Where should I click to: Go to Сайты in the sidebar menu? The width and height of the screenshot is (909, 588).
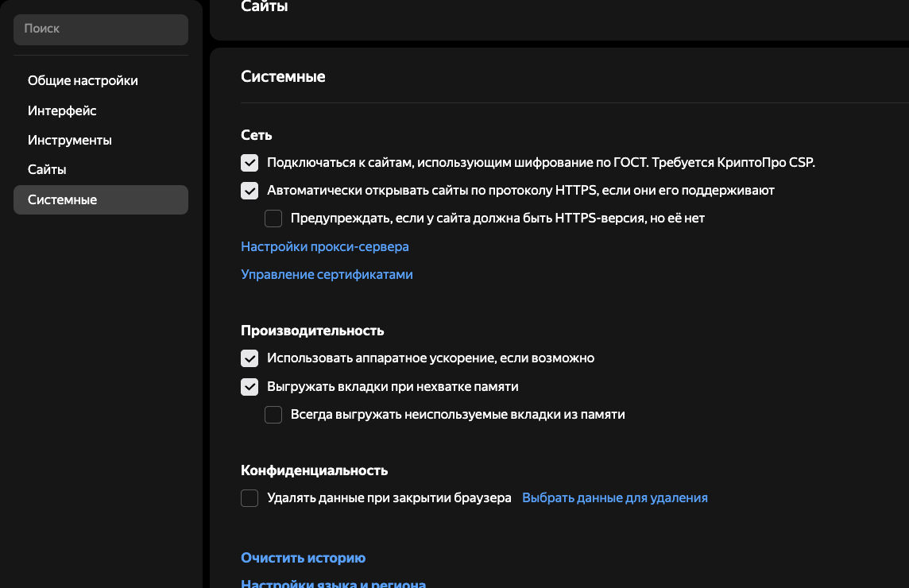click(47, 170)
